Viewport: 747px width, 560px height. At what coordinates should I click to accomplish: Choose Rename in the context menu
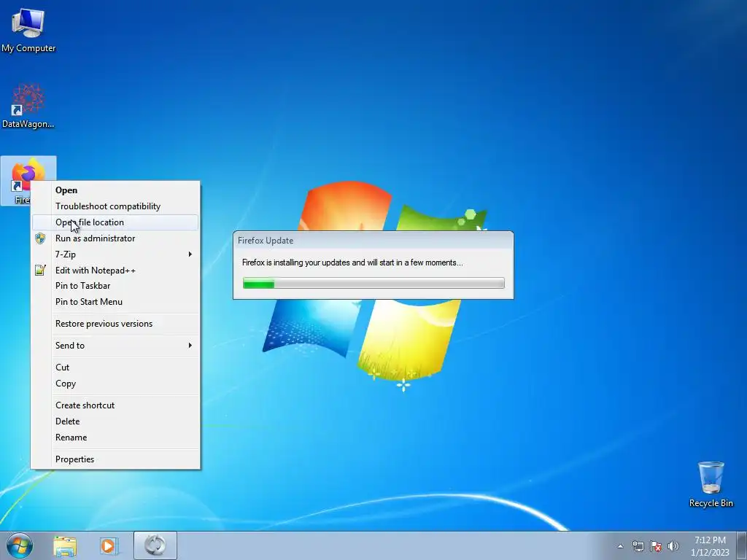115,437
